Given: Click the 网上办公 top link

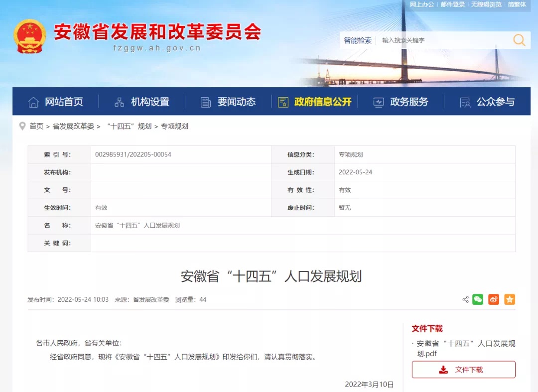Looking at the screenshot, I should 422,4.
